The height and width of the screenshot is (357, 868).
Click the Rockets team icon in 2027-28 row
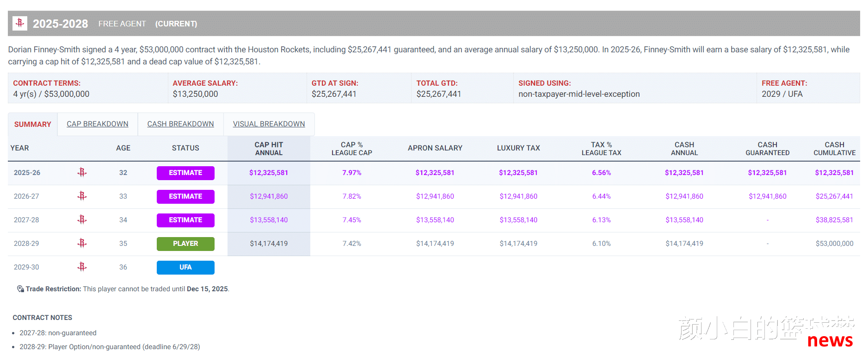click(82, 220)
